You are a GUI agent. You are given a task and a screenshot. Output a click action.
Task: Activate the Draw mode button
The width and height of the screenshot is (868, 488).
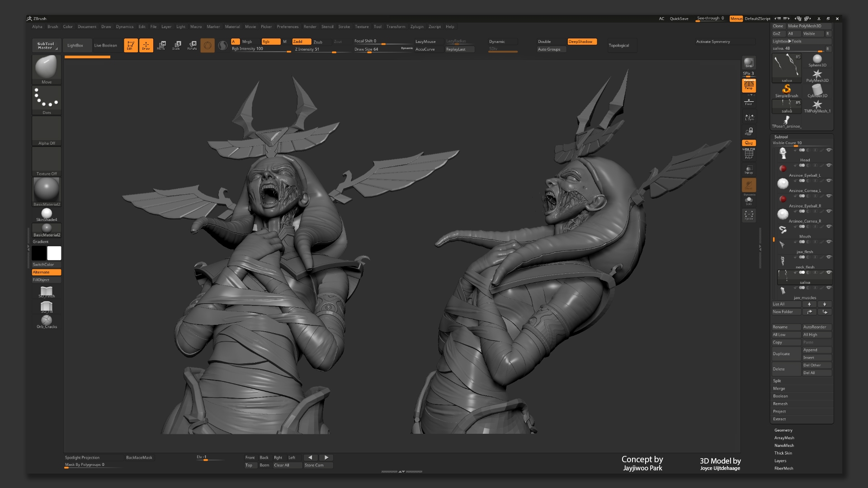click(146, 45)
